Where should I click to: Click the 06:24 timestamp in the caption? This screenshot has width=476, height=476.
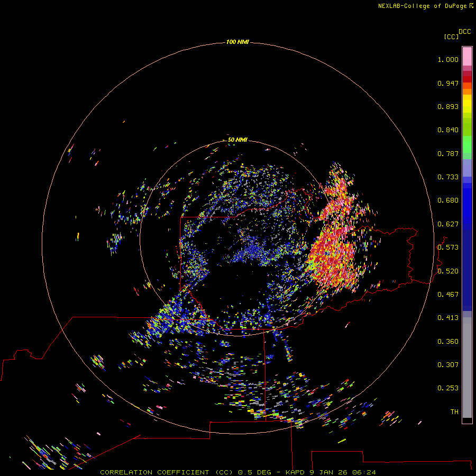[364, 472]
